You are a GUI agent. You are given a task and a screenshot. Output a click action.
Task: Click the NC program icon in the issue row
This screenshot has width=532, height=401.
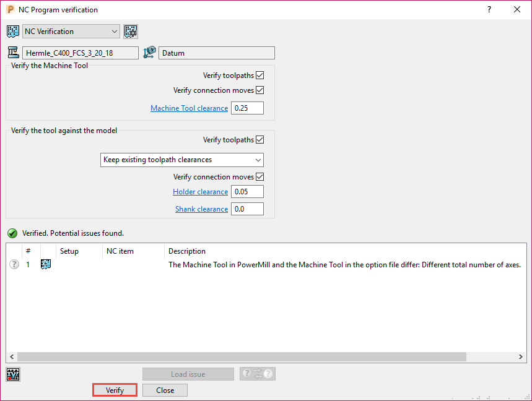(x=45, y=264)
